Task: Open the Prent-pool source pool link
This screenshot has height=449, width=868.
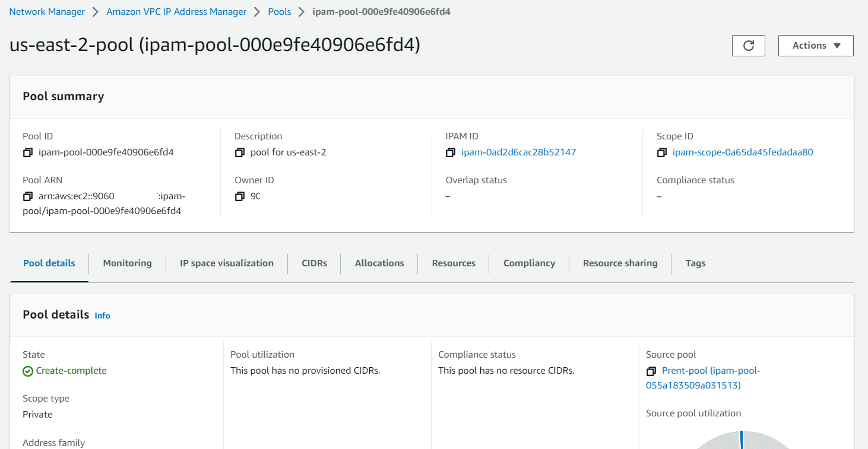Action: click(x=703, y=378)
